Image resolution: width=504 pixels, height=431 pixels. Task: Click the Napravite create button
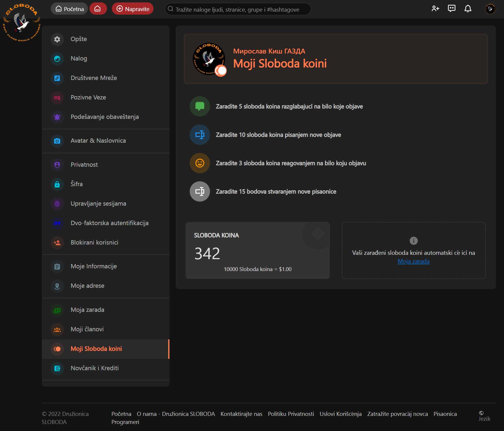pos(133,9)
